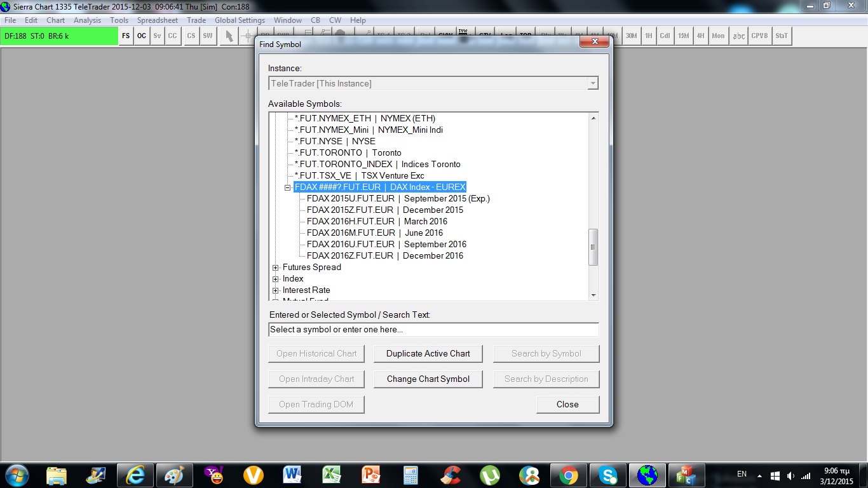Show hidden system tray icons
The image size is (868, 488).
759,475
